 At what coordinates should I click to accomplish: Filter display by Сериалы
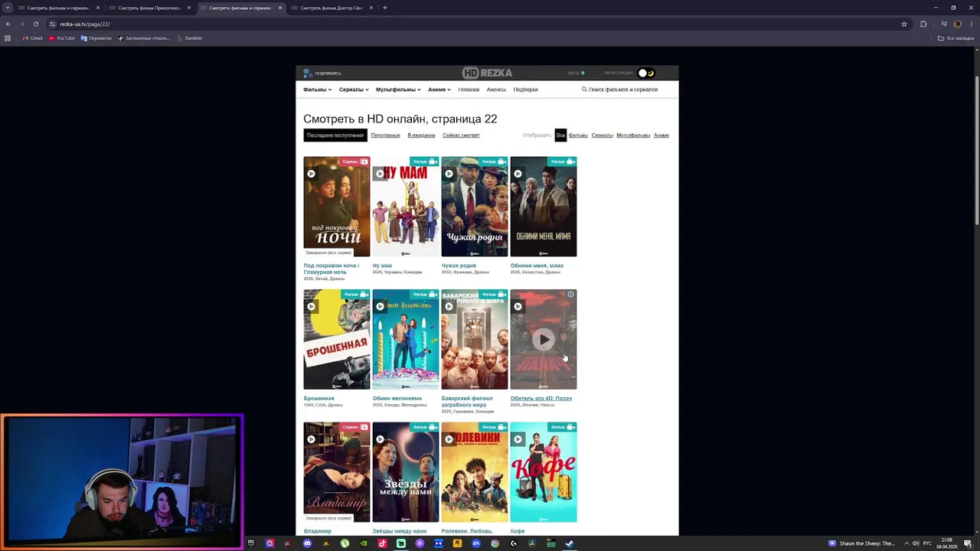click(602, 135)
